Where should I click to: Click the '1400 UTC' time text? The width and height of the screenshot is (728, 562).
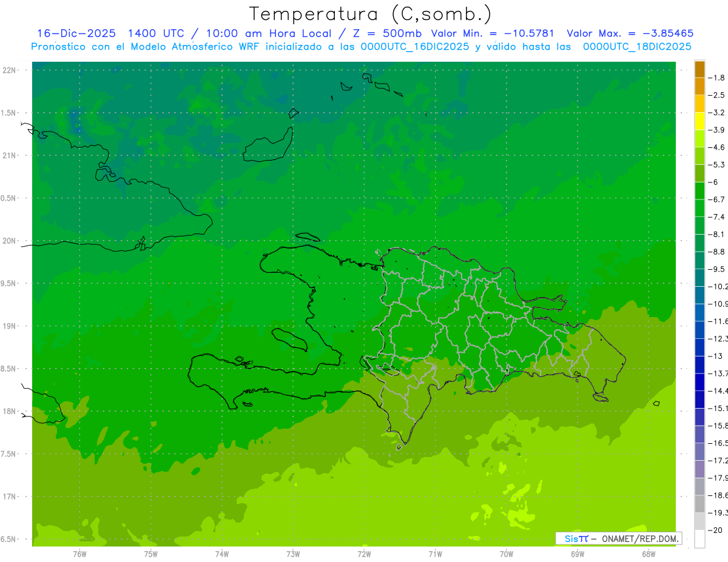(x=156, y=33)
